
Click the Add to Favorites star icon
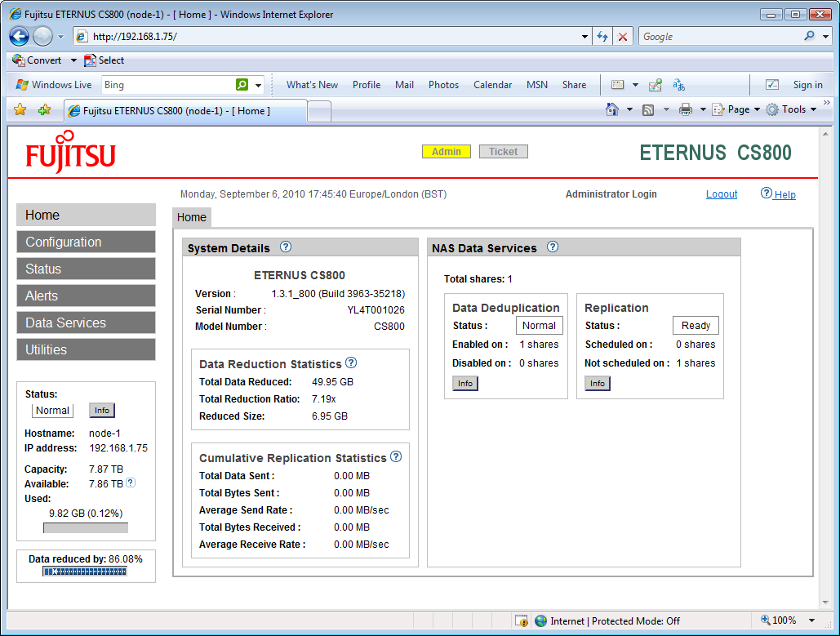tap(44, 110)
